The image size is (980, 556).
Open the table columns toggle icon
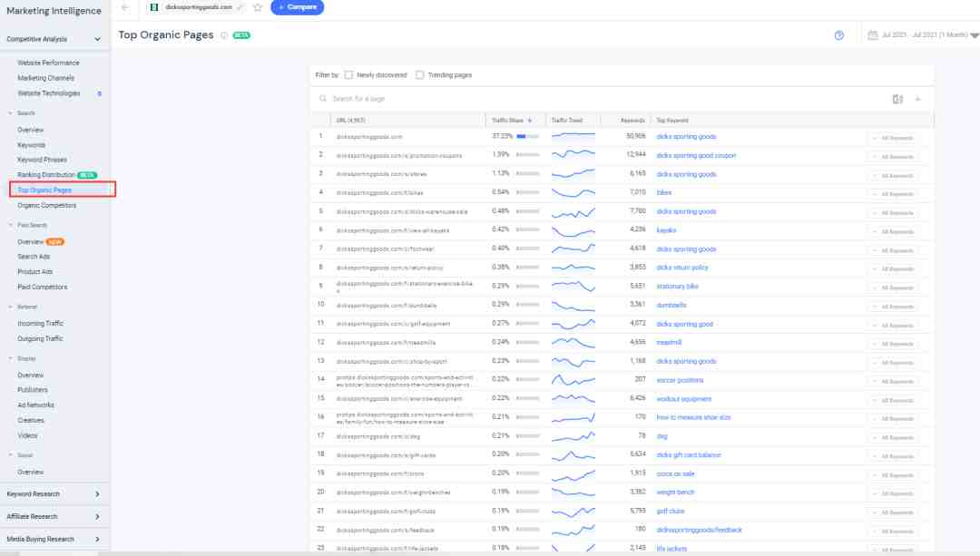tap(897, 100)
